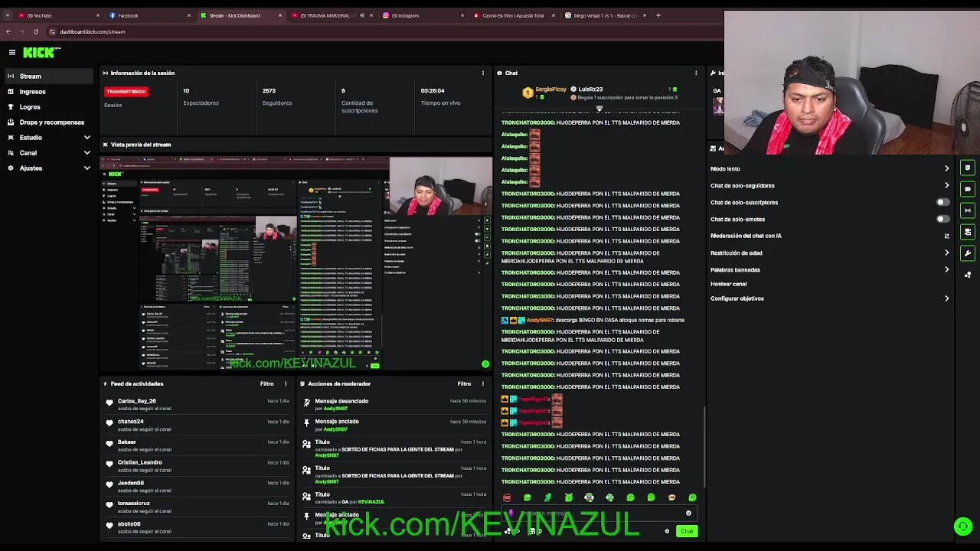Click Cristian_Leandro in activity feed
Viewport: 980px width, 551px height.
pyautogui.click(x=140, y=462)
